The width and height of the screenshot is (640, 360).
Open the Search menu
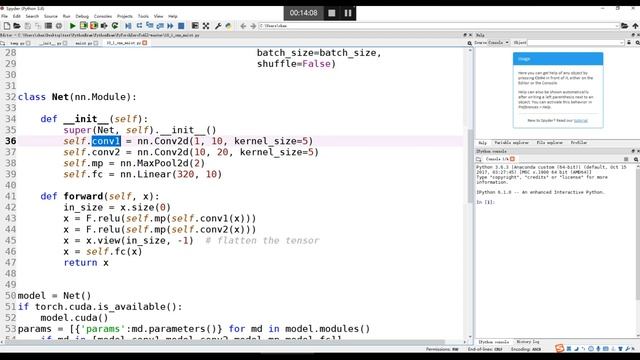32,16
